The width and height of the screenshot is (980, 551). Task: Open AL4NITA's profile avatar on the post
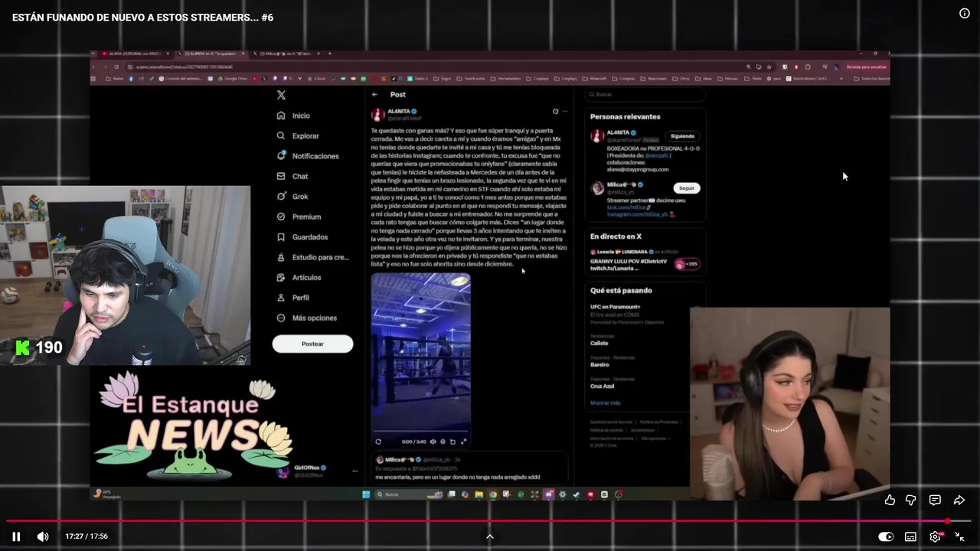click(x=377, y=115)
